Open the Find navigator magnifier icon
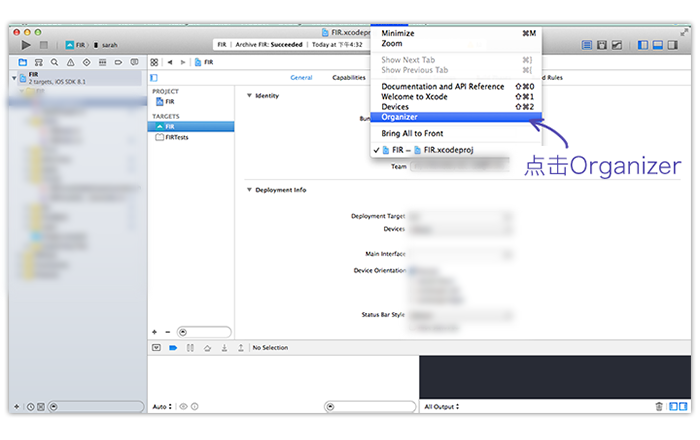700x440 pixels. [54, 62]
